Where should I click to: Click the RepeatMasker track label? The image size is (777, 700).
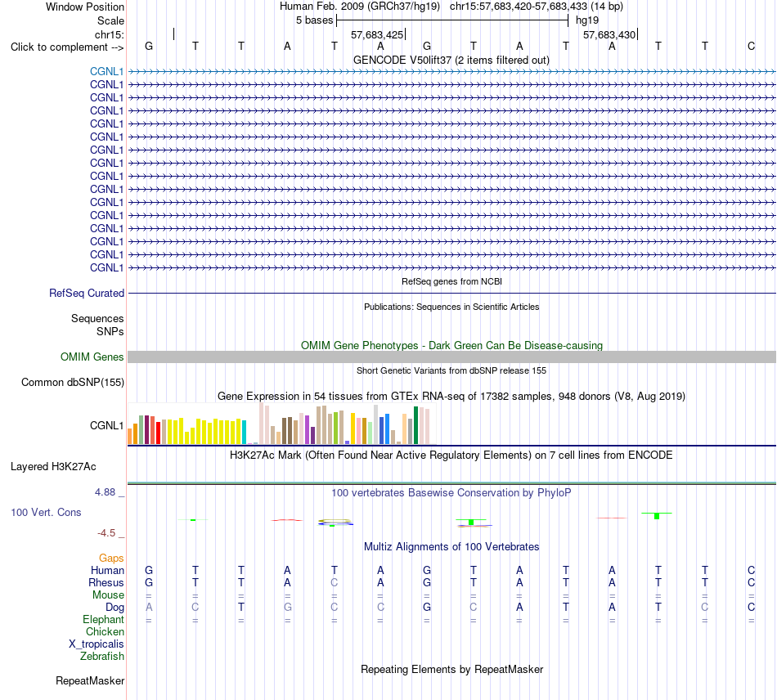click(x=90, y=681)
